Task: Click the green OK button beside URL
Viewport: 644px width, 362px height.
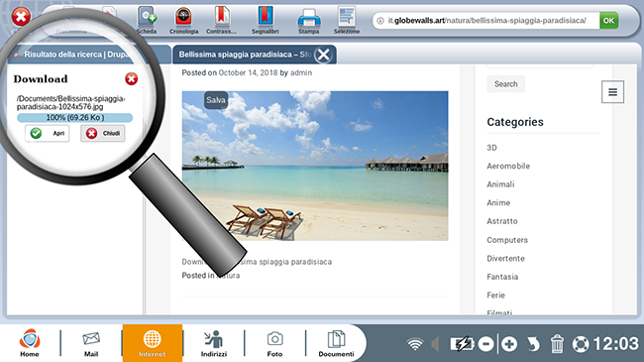Action: coord(608,21)
